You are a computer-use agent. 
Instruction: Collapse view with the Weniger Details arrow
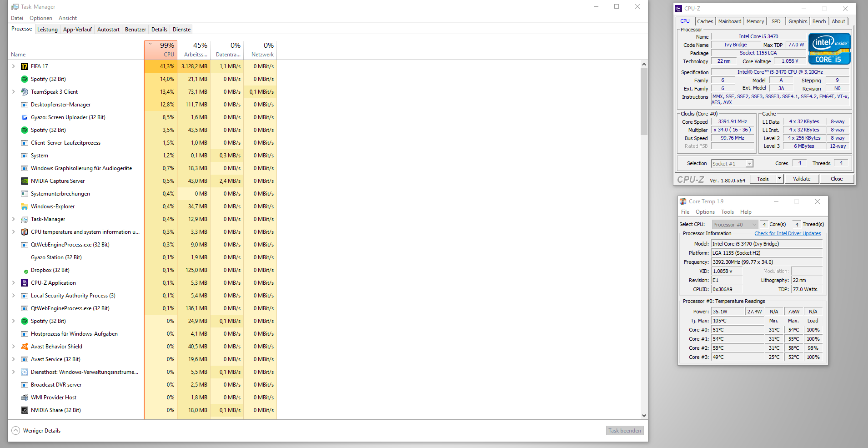16,430
